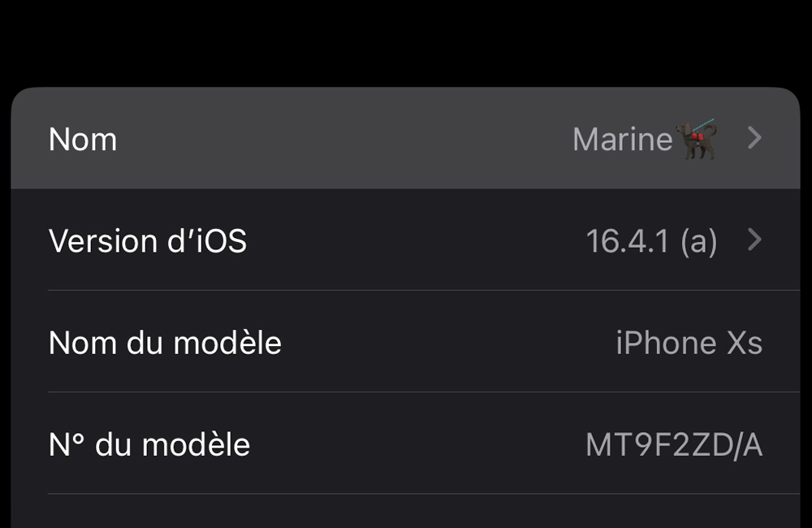Tap the "Version d'iOS" label
The image size is (812, 528).
148,241
